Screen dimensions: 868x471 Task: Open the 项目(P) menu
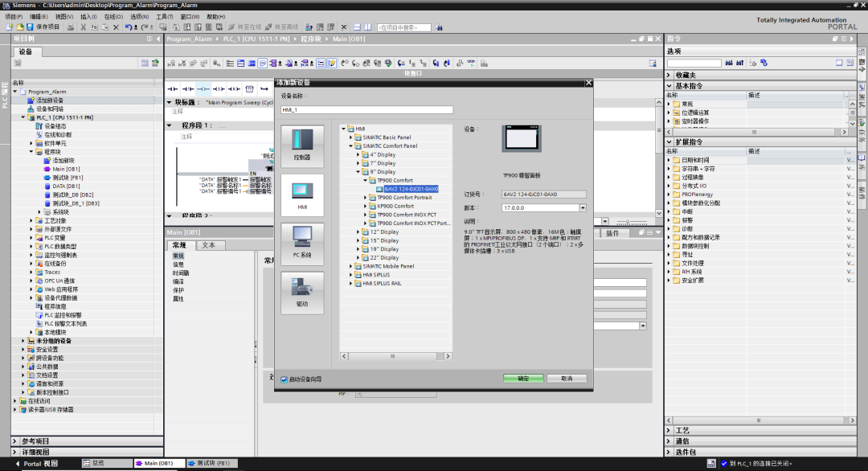click(14, 17)
